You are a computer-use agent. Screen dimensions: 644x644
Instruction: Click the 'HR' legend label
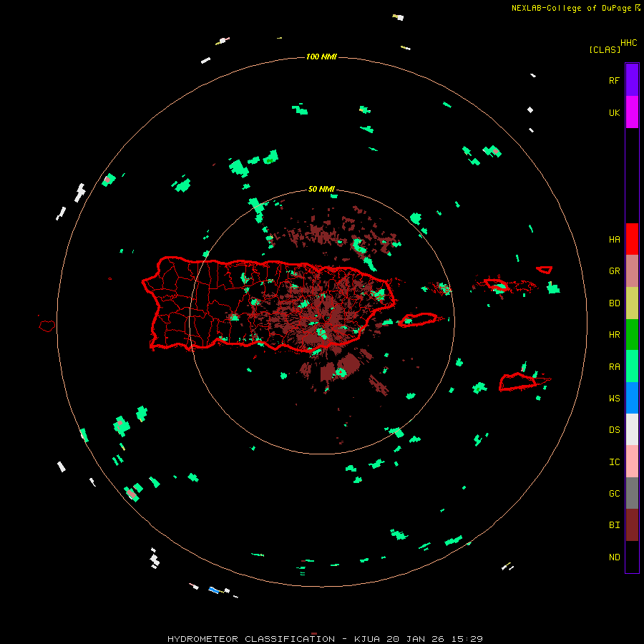point(614,335)
